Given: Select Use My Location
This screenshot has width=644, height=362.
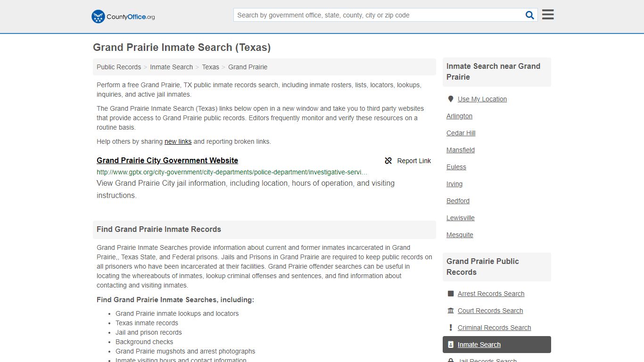Looking at the screenshot, I should (x=482, y=99).
